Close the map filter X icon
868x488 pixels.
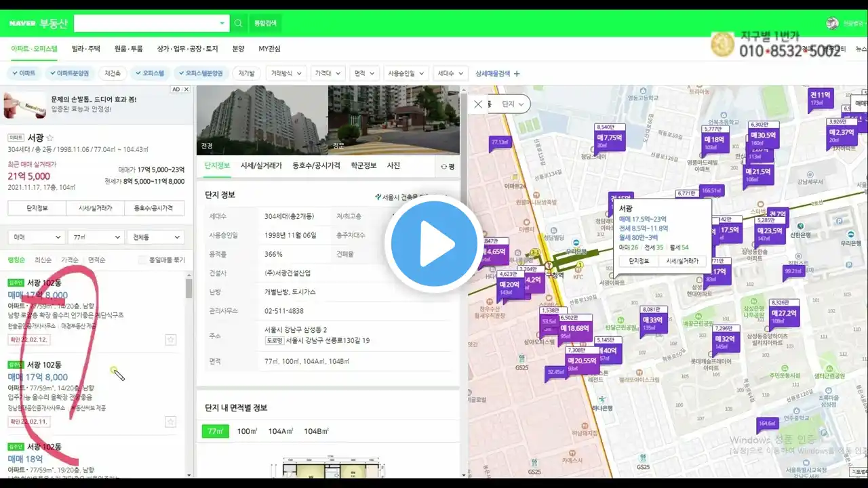[x=478, y=104]
